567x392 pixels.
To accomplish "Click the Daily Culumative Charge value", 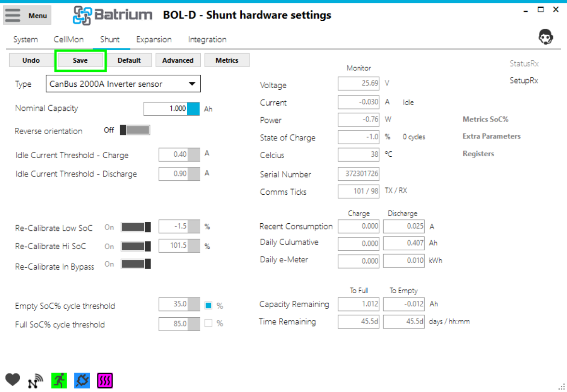I will tap(359, 243).
